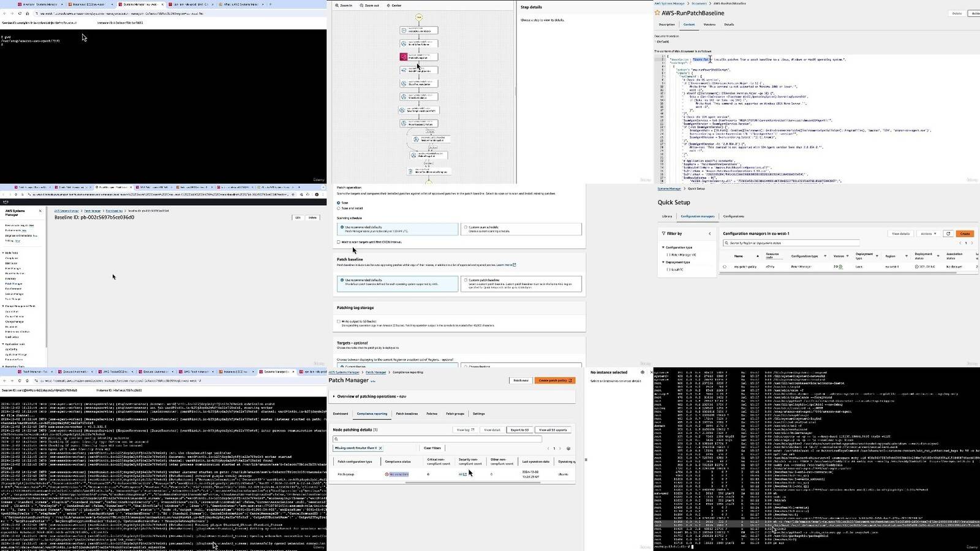The width and height of the screenshot is (980, 551).
Task: Open Deployment type column filter arrow
Action: (877, 256)
